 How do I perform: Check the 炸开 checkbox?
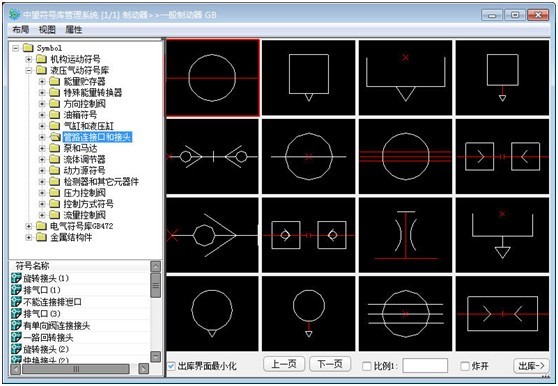pos(465,366)
